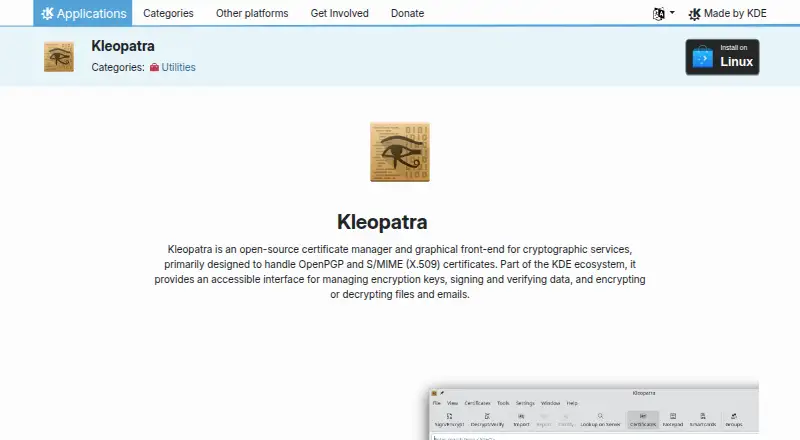800x440 pixels.
Task: Open the KDE Applications home tab
Action: tap(83, 13)
